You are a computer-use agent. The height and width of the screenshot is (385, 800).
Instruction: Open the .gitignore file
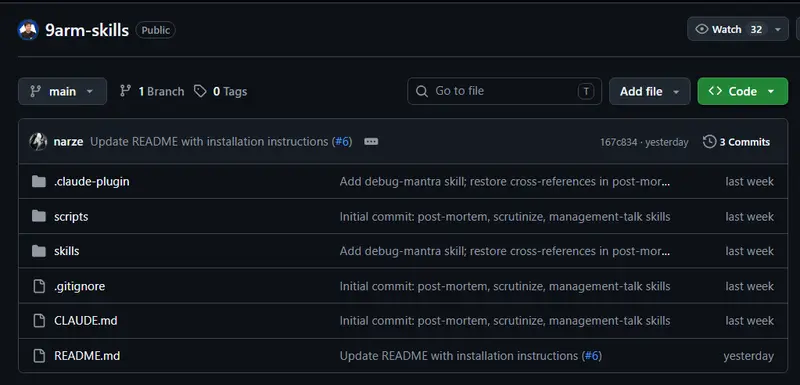(80, 286)
